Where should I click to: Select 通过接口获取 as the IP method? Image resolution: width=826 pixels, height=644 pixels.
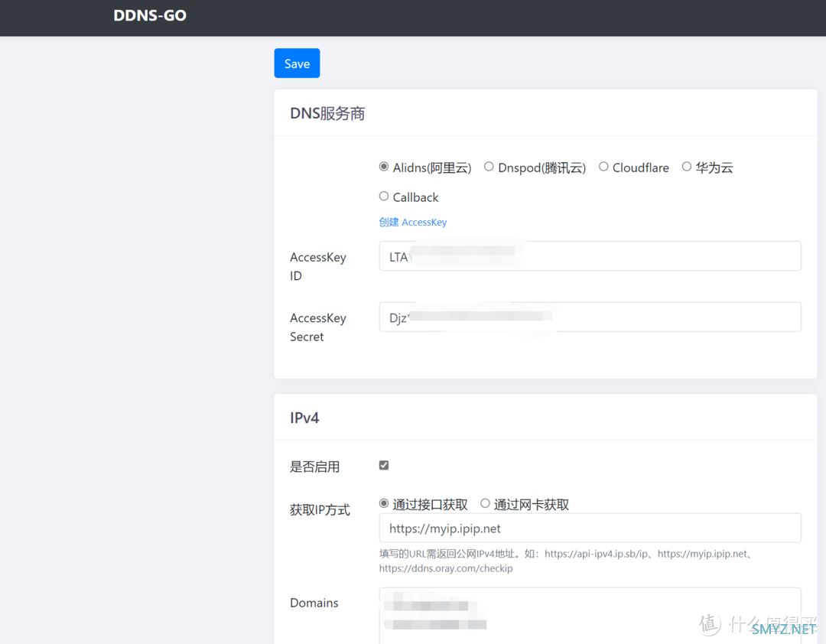(x=384, y=504)
